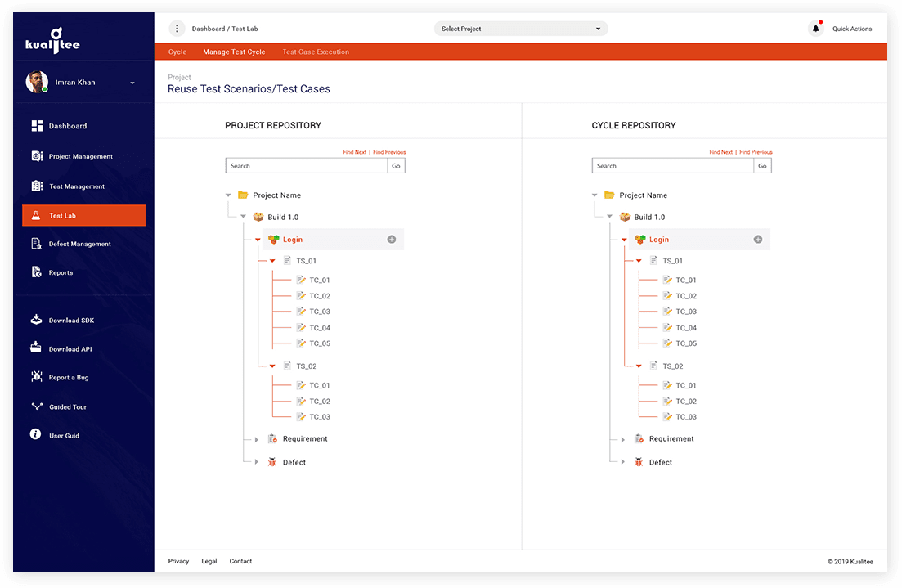Select TC_01 under TS_02 in Cycle Repository
Image resolution: width=902 pixels, height=588 pixels.
pos(686,385)
